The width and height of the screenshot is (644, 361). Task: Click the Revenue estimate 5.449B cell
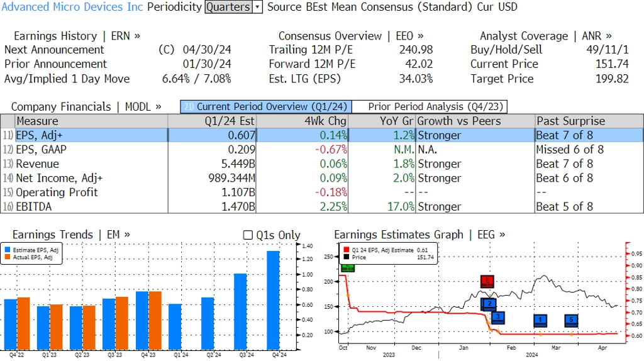[x=212, y=164]
